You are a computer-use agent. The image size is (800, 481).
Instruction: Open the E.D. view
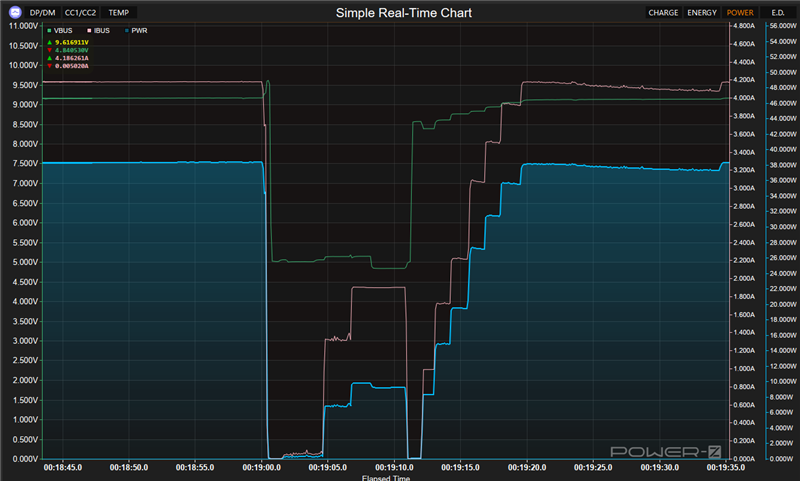(778, 13)
